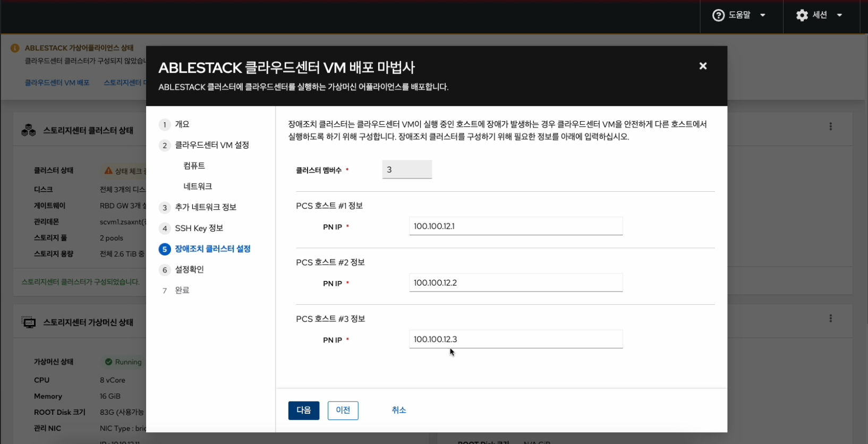Select step 5 장애조치 클러스터 설정

pos(205,249)
